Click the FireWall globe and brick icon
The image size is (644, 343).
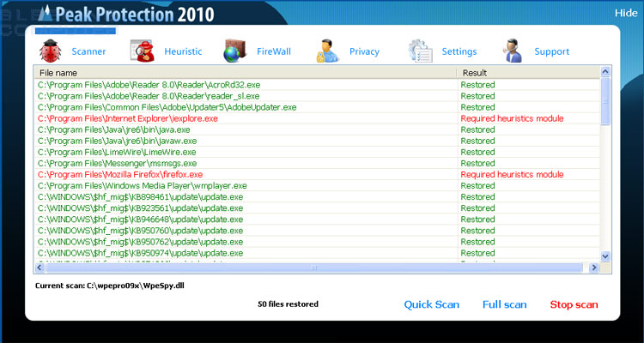pos(234,51)
